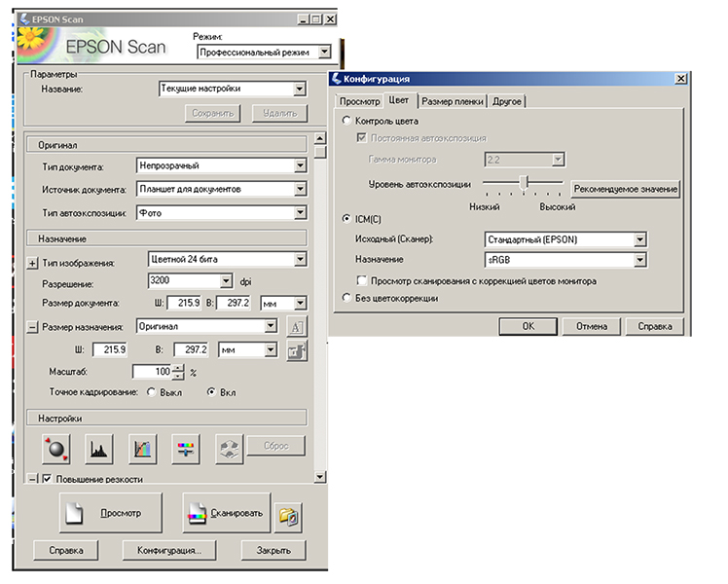Click the EPSON Scan title bar icon
This screenshot has height=584, width=728.
25,19
